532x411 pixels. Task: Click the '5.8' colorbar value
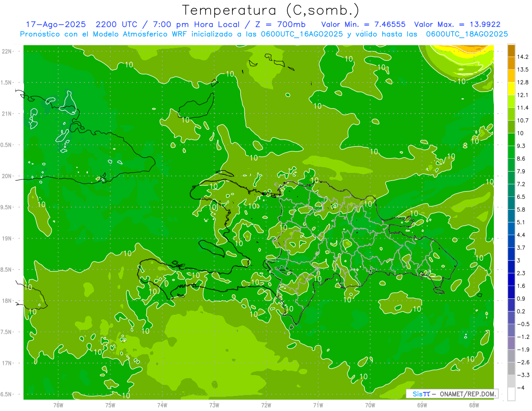(x=521, y=209)
